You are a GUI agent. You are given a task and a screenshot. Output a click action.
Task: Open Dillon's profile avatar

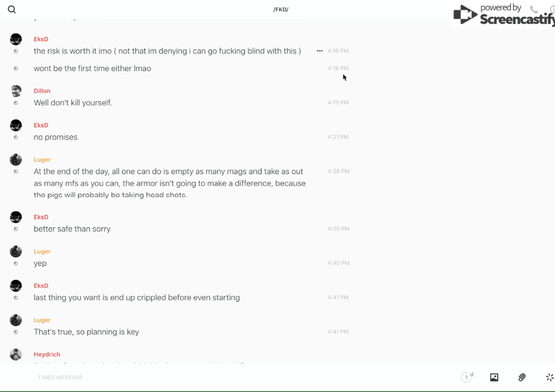coord(16,91)
